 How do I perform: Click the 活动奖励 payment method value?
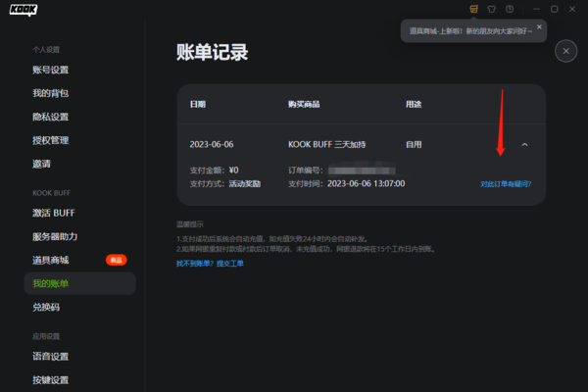click(x=245, y=184)
